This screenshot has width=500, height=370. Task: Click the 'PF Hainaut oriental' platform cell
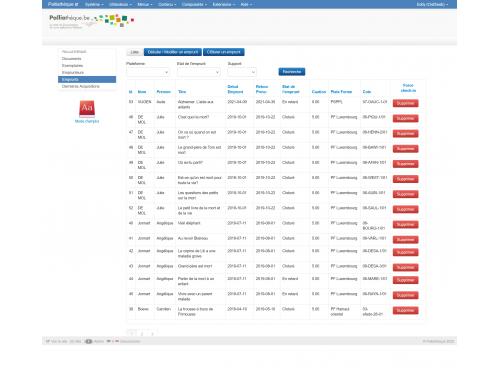(x=340, y=312)
